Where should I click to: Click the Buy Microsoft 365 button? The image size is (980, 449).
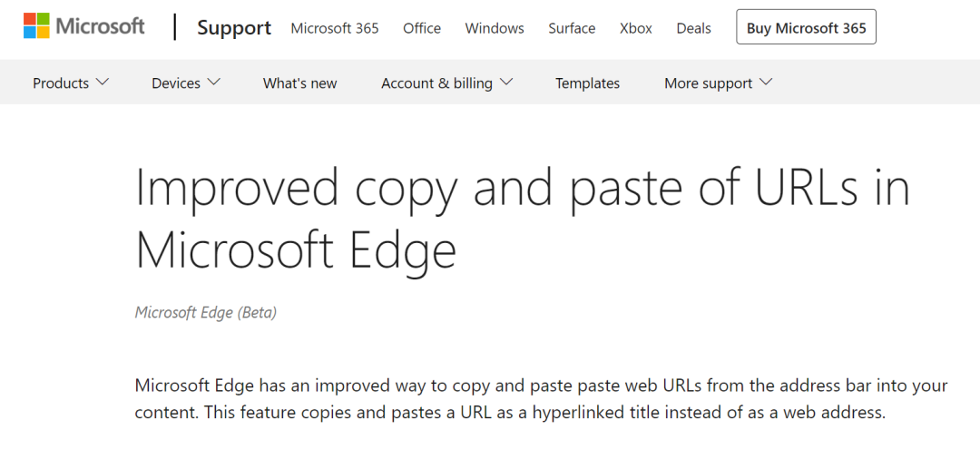tap(807, 27)
